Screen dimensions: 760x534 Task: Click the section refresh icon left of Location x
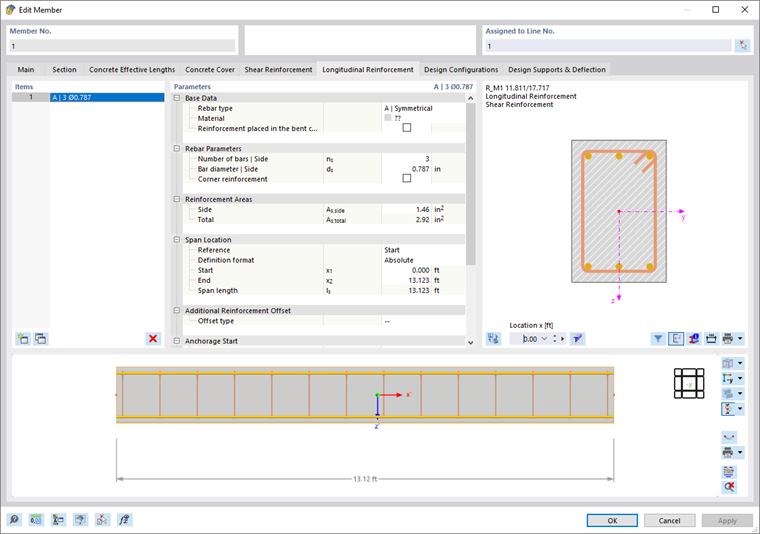coord(493,339)
